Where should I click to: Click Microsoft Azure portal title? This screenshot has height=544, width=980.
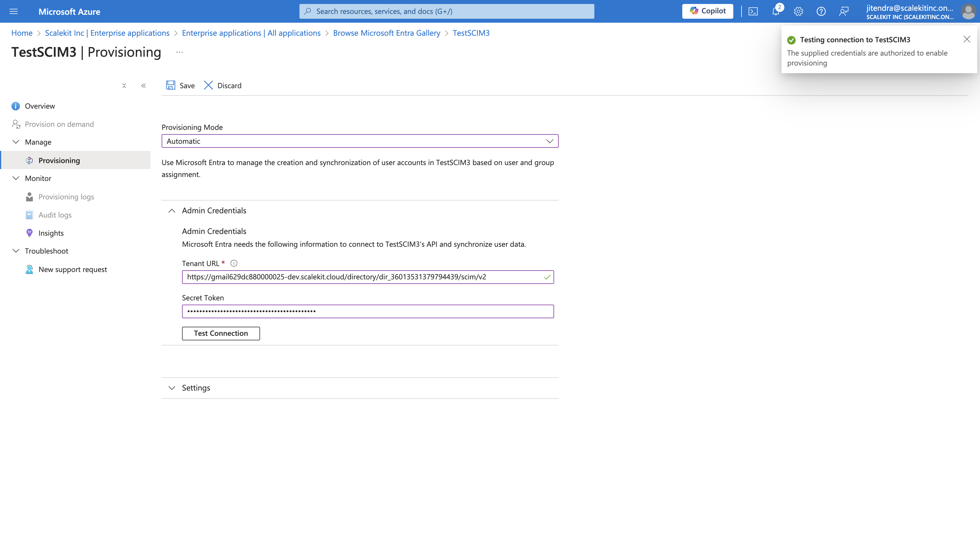pos(69,12)
